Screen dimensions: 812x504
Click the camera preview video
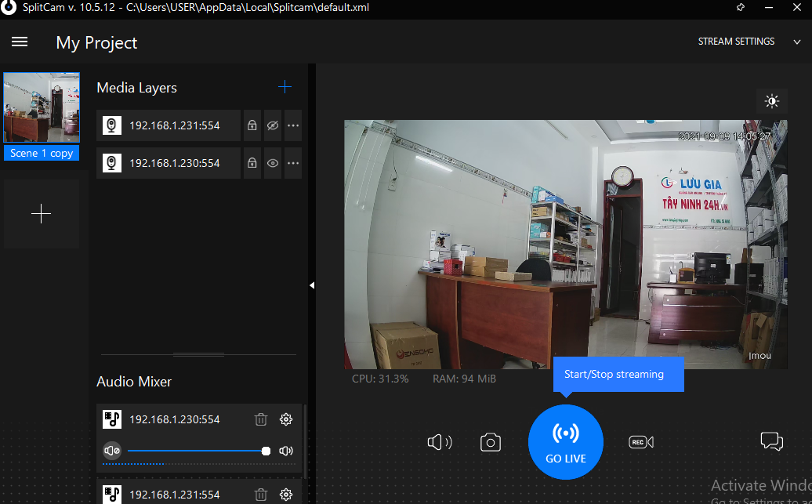pos(566,245)
